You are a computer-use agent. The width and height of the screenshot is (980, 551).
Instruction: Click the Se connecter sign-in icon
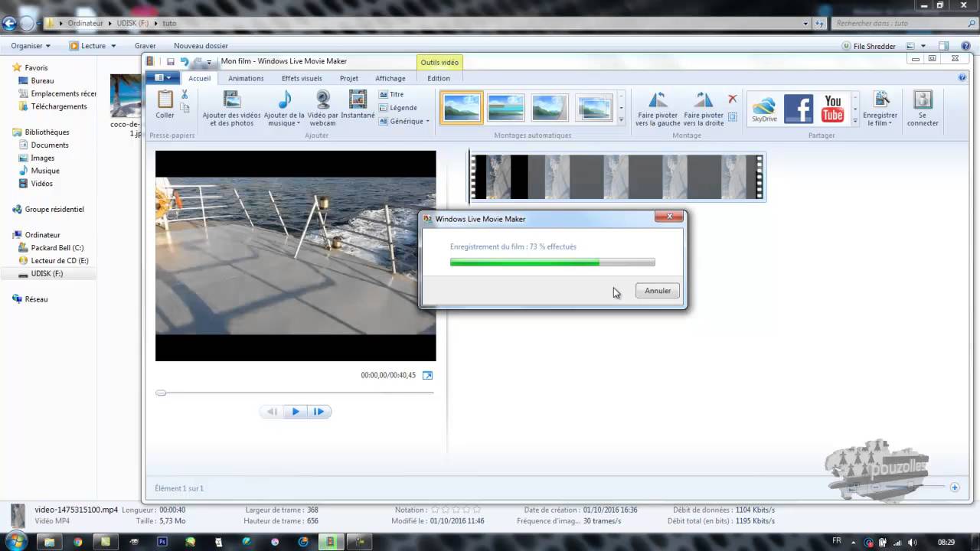tap(923, 99)
